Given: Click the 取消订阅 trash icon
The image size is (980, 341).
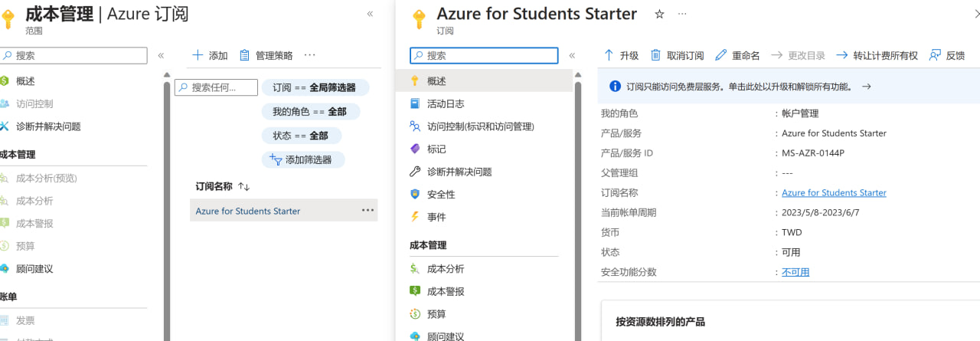Looking at the screenshot, I should pyautogui.click(x=655, y=55).
